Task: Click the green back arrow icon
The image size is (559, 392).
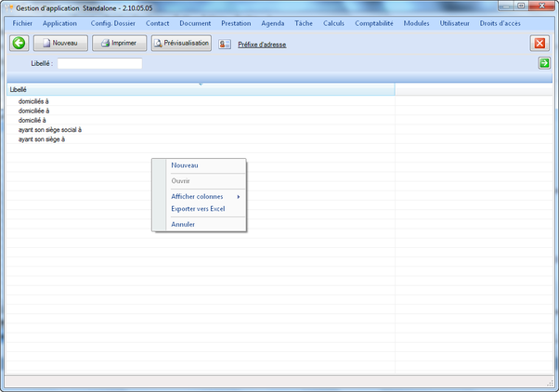Action: (x=19, y=44)
